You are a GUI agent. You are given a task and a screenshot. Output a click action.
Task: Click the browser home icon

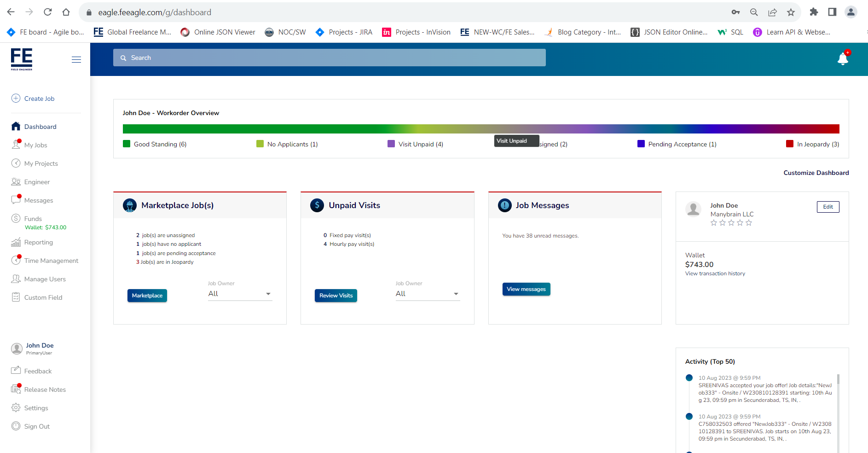click(x=66, y=12)
